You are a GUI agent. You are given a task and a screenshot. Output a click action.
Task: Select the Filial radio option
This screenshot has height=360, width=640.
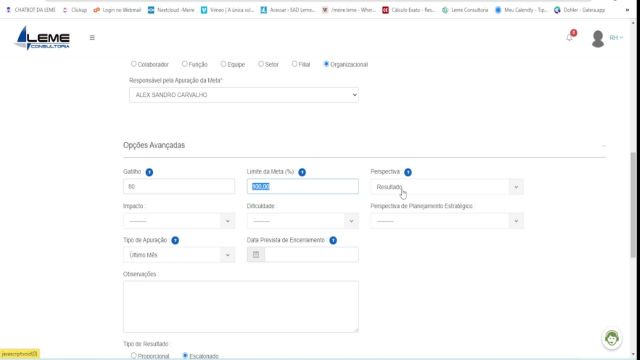click(x=294, y=64)
